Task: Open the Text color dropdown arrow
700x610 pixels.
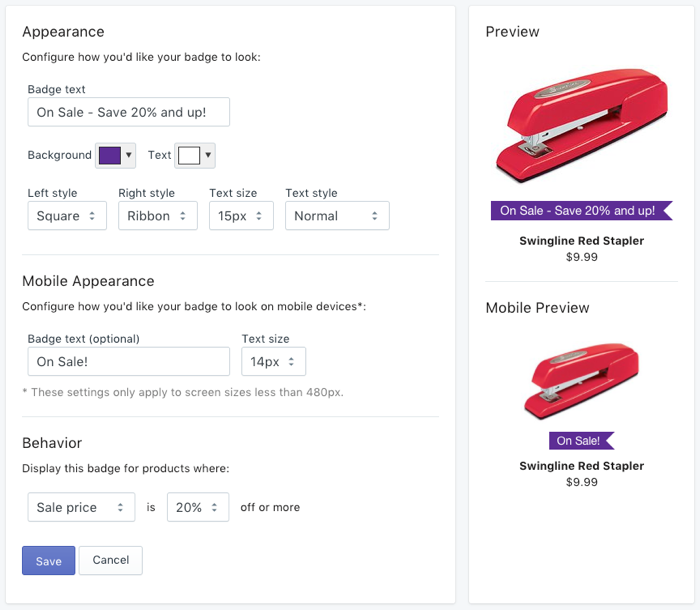Action: [209, 156]
